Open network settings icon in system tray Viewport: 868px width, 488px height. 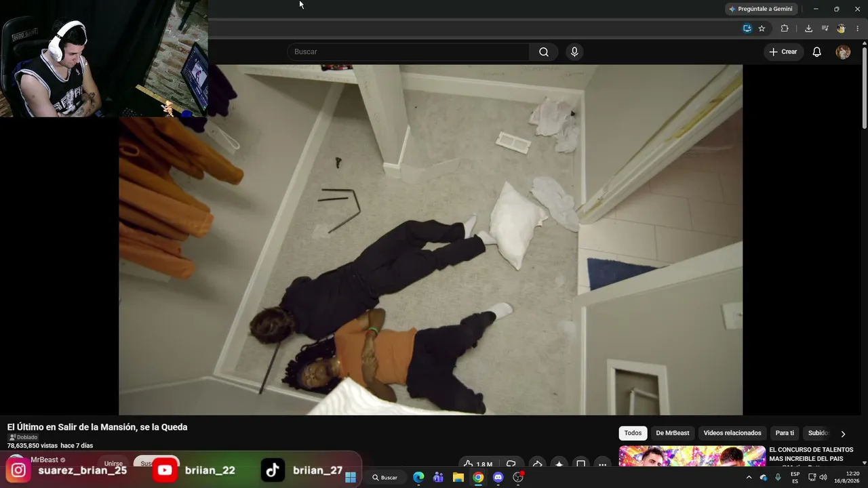(x=812, y=477)
